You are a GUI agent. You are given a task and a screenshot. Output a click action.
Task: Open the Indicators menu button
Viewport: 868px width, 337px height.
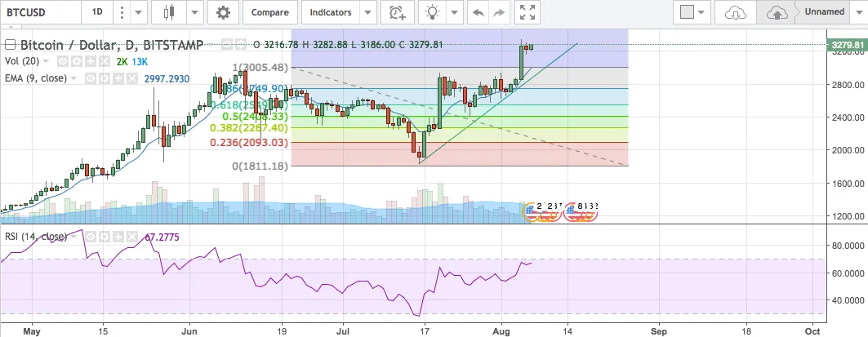[331, 12]
